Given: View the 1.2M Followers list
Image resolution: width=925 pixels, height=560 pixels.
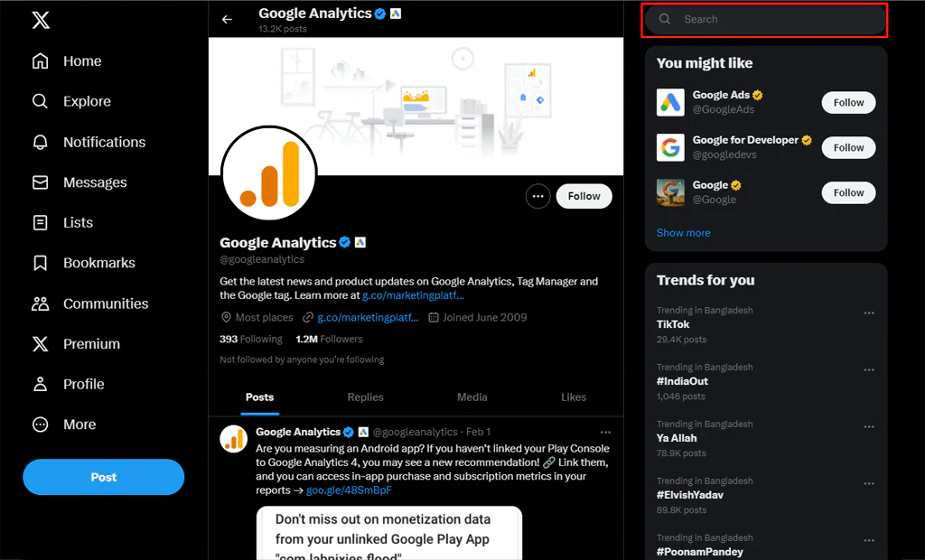Looking at the screenshot, I should click(329, 339).
